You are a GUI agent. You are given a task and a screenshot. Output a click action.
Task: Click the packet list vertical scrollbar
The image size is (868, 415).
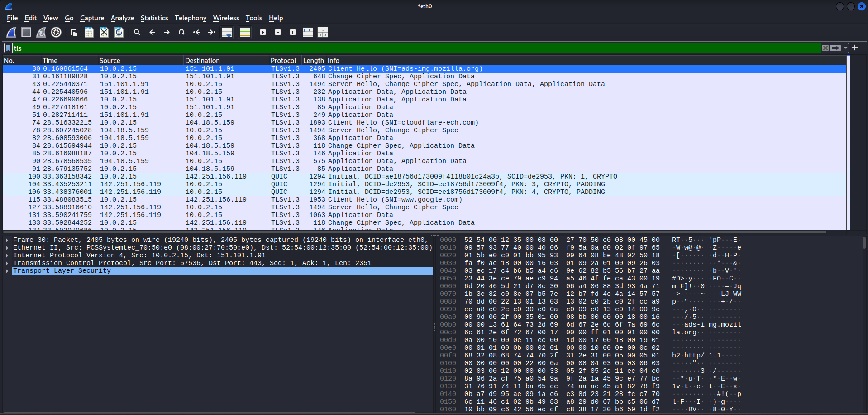[848, 143]
